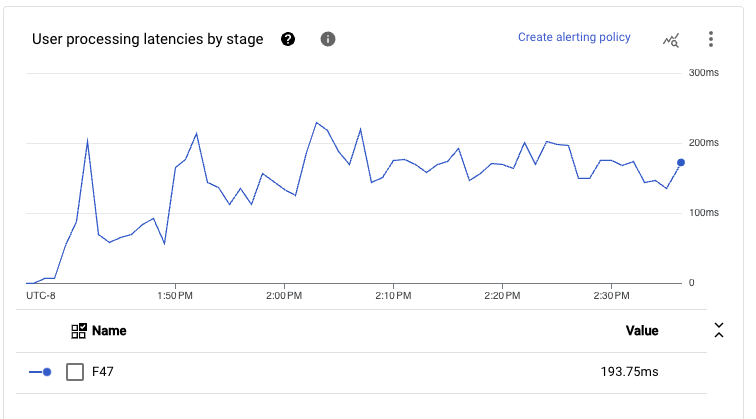
Task: Sort legend by Value column header
Action: click(642, 331)
